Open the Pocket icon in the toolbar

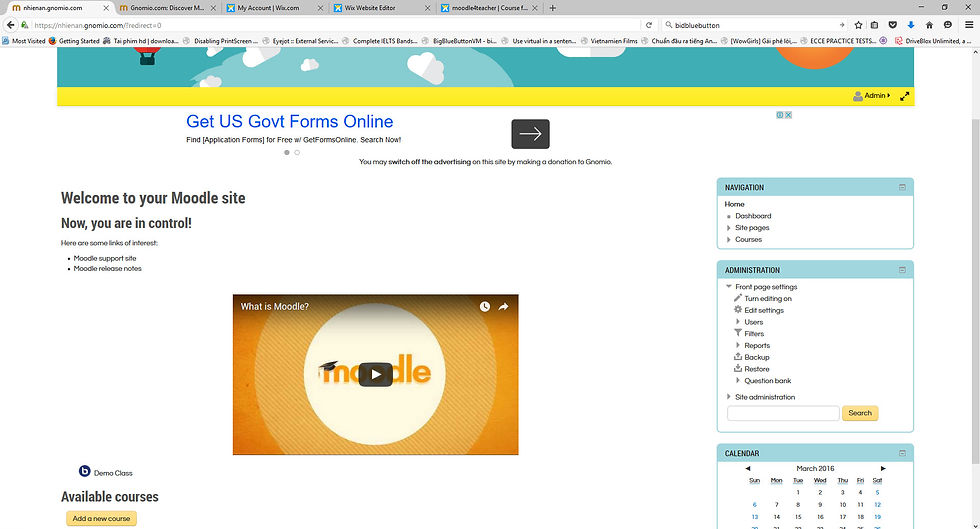892,25
